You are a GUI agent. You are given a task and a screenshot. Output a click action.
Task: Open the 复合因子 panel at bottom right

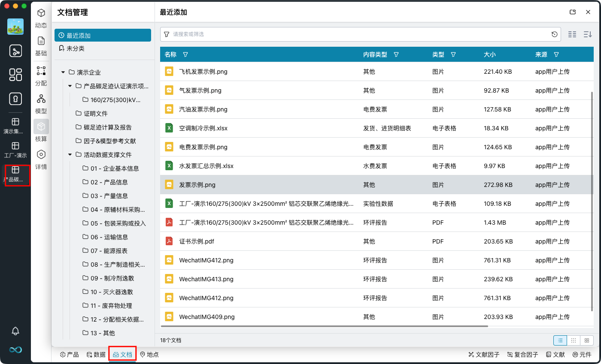pyautogui.click(x=522, y=355)
